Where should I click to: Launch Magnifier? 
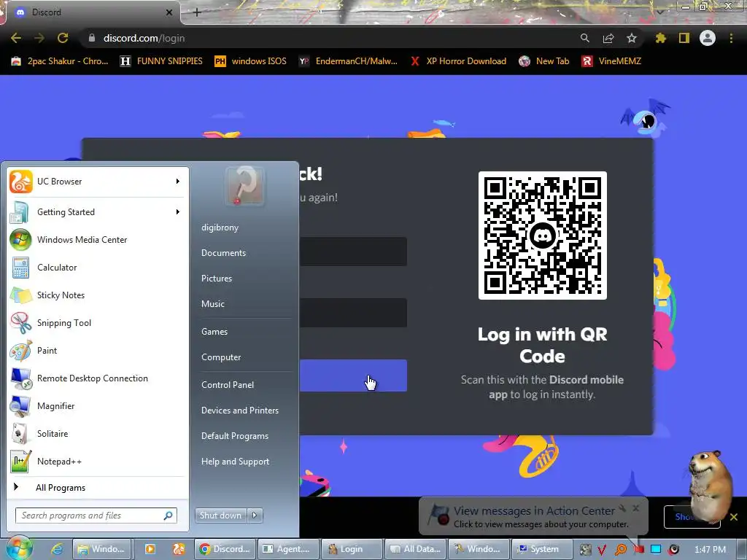pyautogui.click(x=98, y=405)
